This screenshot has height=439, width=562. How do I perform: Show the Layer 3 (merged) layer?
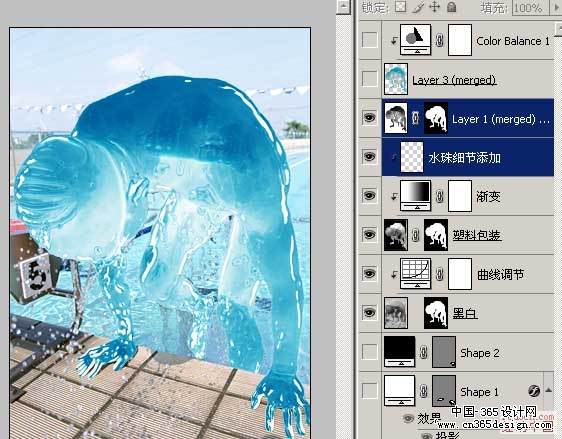point(370,78)
